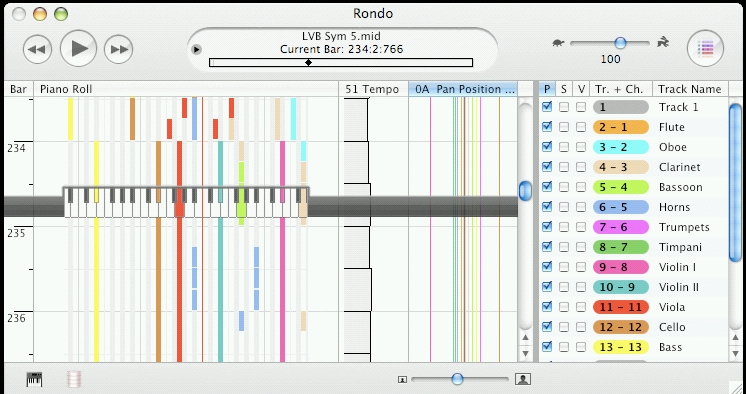The width and height of the screenshot is (746, 394).
Task: Click the rabbit fast-tempo icon
Action: (x=663, y=42)
